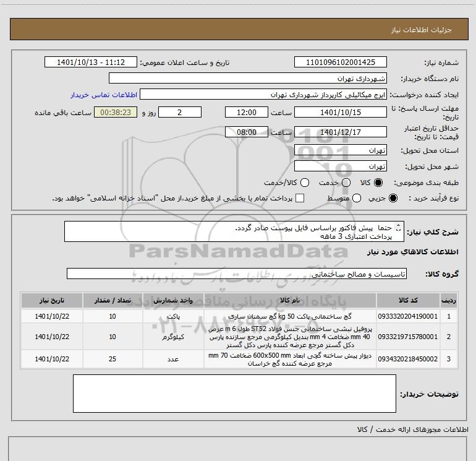Click the تاریخ نیاز column header

tap(52, 300)
